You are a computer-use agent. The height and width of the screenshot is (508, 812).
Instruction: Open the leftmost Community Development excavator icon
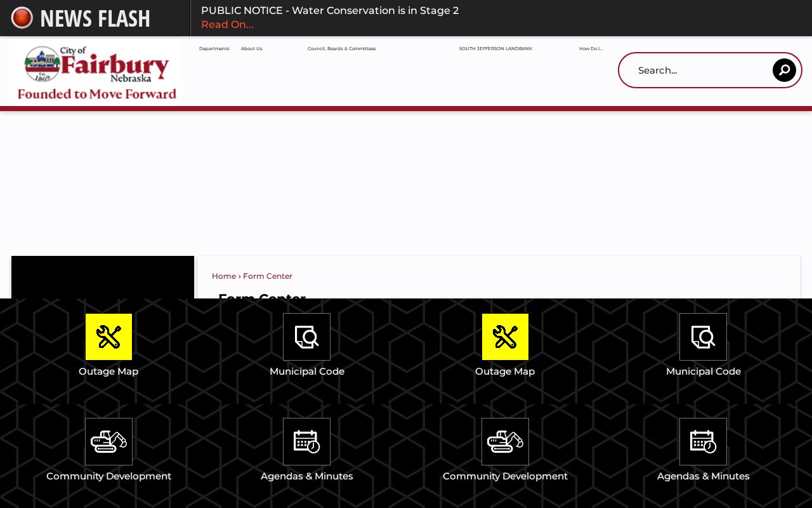tap(108, 441)
